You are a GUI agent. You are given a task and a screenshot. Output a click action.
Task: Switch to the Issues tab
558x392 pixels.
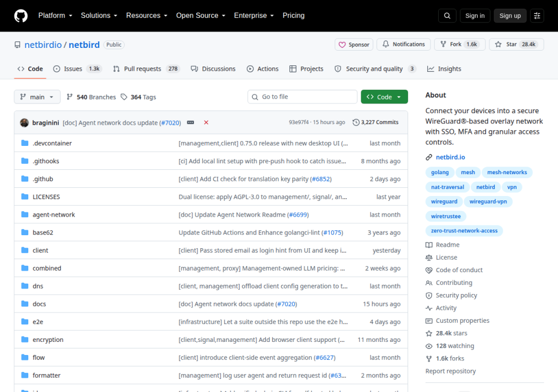click(77, 69)
